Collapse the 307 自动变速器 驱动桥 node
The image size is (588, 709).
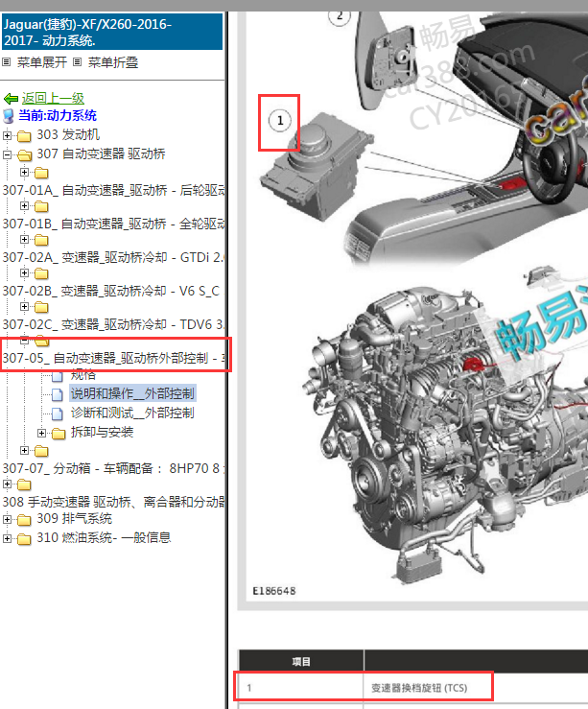click(x=7, y=154)
